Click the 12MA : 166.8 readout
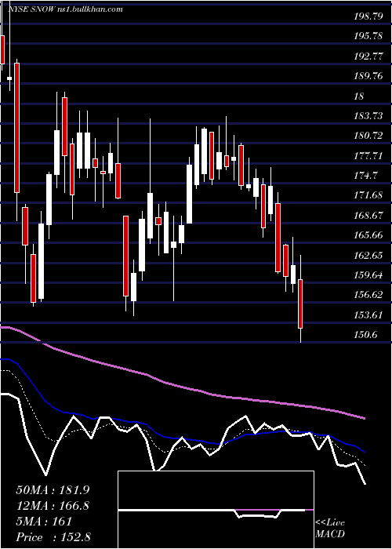The width and height of the screenshot is (392, 549). tap(53, 506)
